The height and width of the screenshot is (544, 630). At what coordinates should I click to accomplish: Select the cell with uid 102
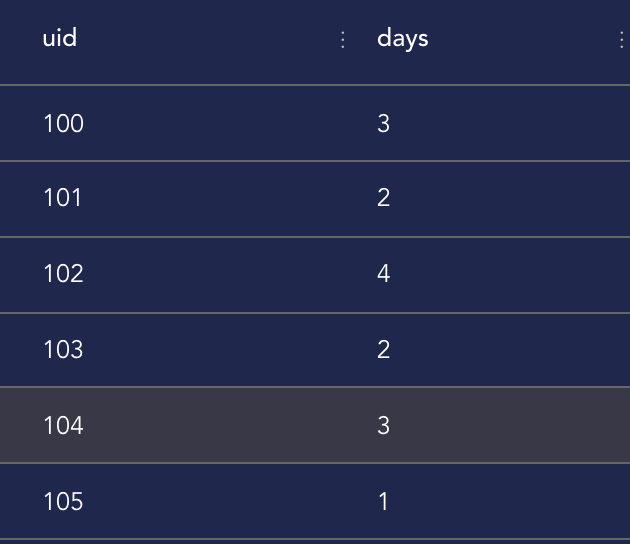[x=64, y=274]
